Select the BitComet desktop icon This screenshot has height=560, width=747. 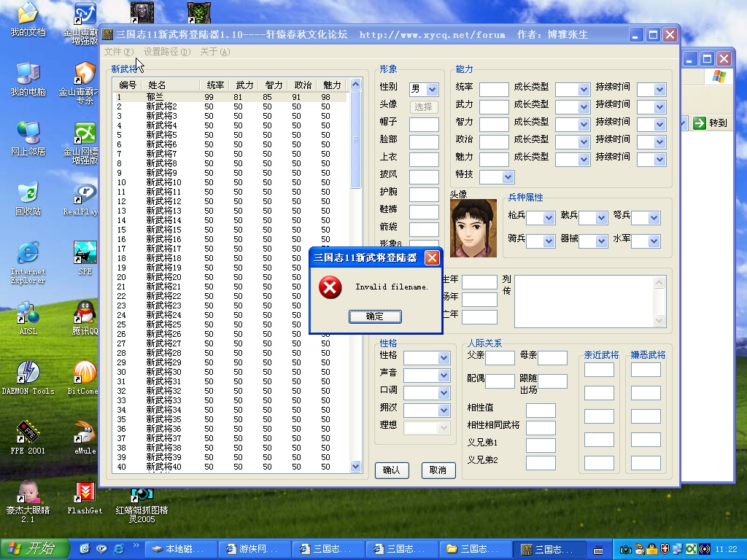pyautogui.click(x=85, y=377)
